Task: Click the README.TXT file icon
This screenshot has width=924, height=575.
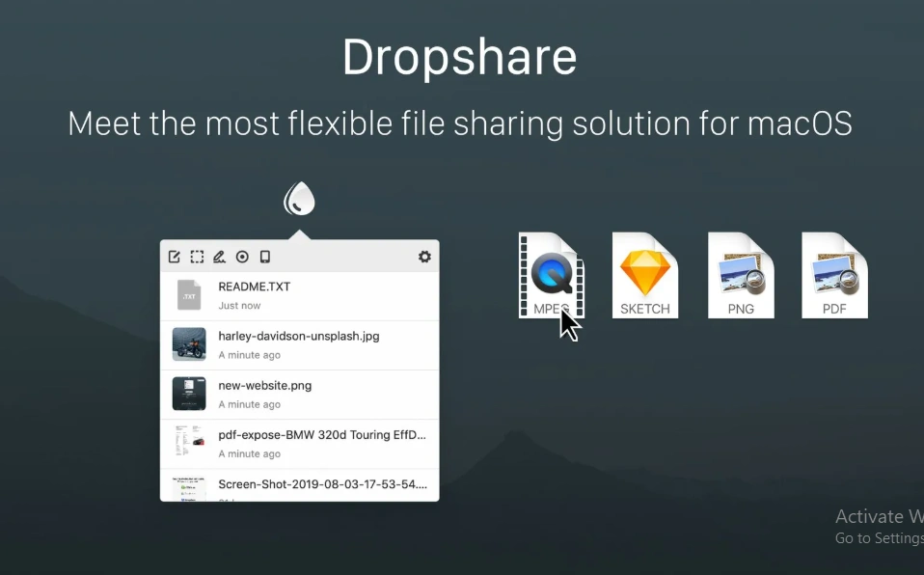Action: tap(189, 294)
